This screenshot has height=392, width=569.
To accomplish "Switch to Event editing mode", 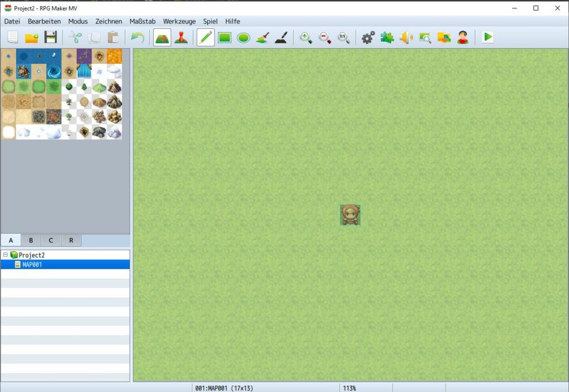I will [x=182, y=37].
